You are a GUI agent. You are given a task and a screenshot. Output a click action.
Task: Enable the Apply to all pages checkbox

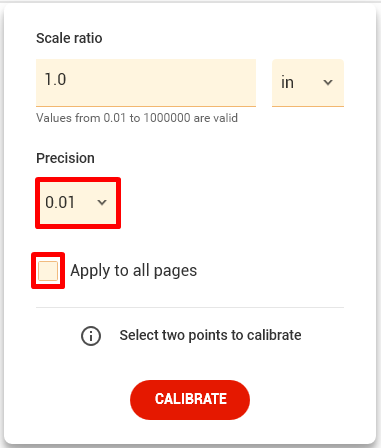[x=48, y=271]
